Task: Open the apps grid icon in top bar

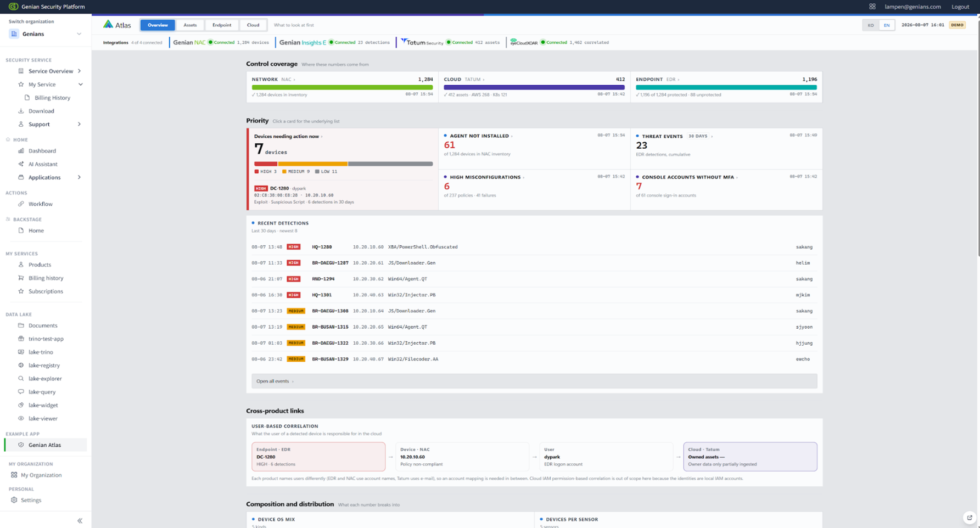Action: pyautogui.click(x=872, y=7)
